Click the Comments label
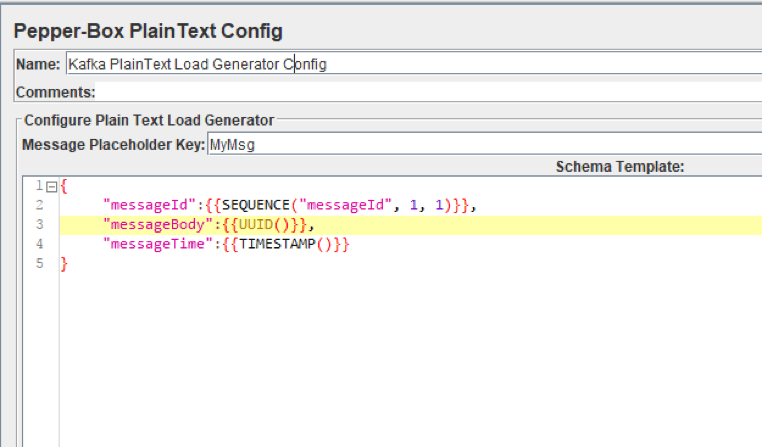This screenshot has width=762, height=447. point(55,92)
